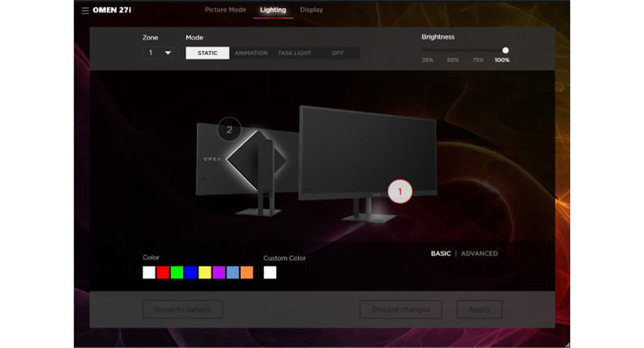Screen dimensions: 644x348
Task: Turn lighting mode OFF
Action: (338, 53)
